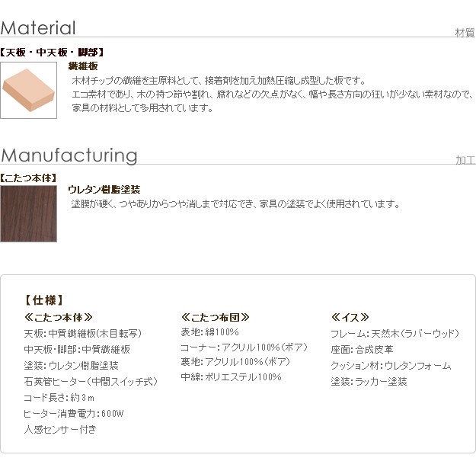This screenshot has height=458, width=476.
Task: Click the 人感センサー付き spec line
Action: (60, 429)
